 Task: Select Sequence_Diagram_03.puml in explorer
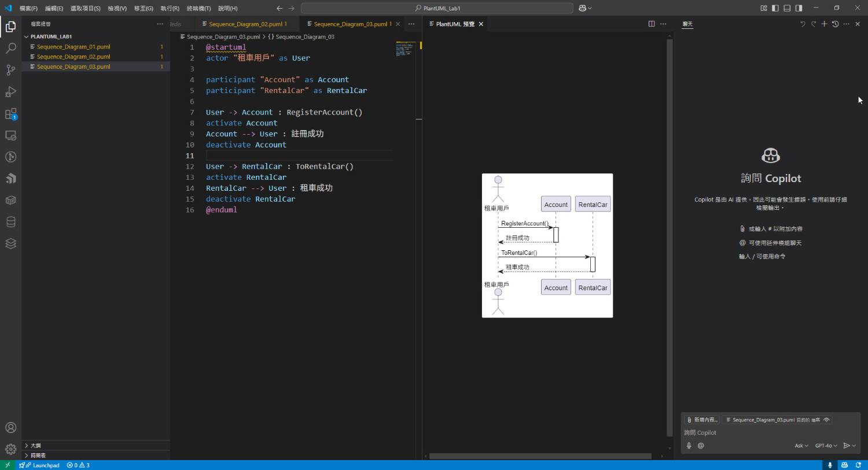(x=96, y=66)
